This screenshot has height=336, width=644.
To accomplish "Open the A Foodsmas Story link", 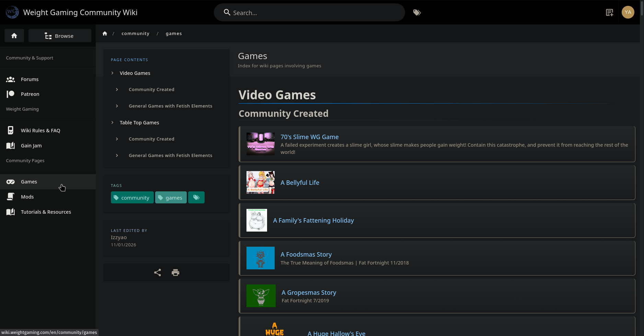I will pos(306,255).
